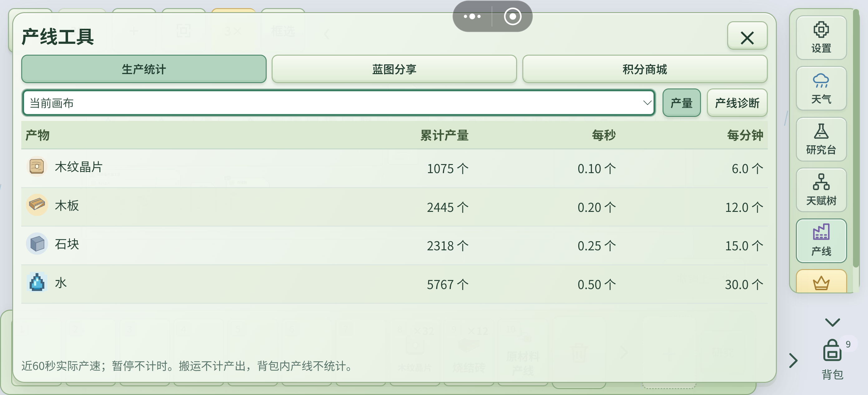The image size is (868, 395).
Task: Click the 木板 plank icon
Action: (37, 205)
